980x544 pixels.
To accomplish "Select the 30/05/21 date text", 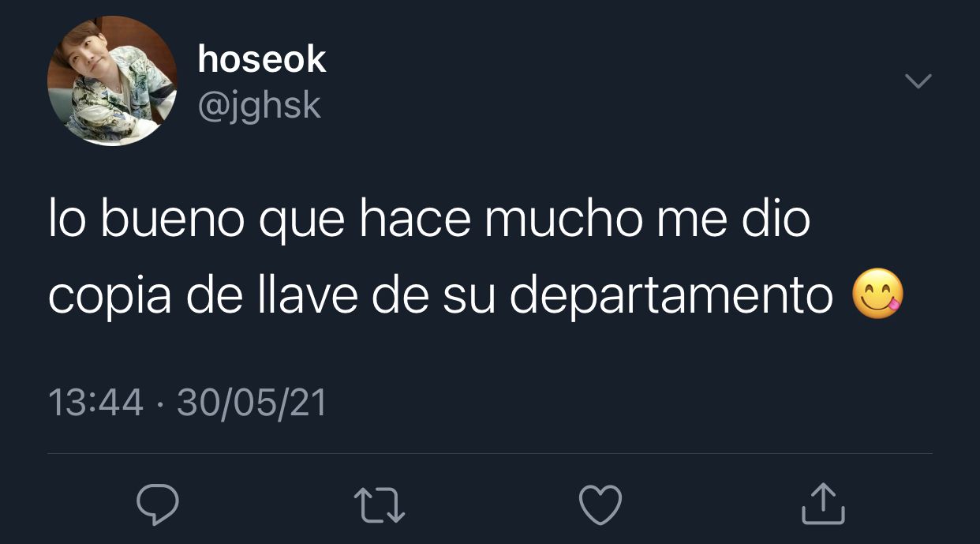I will click(252, 403).
